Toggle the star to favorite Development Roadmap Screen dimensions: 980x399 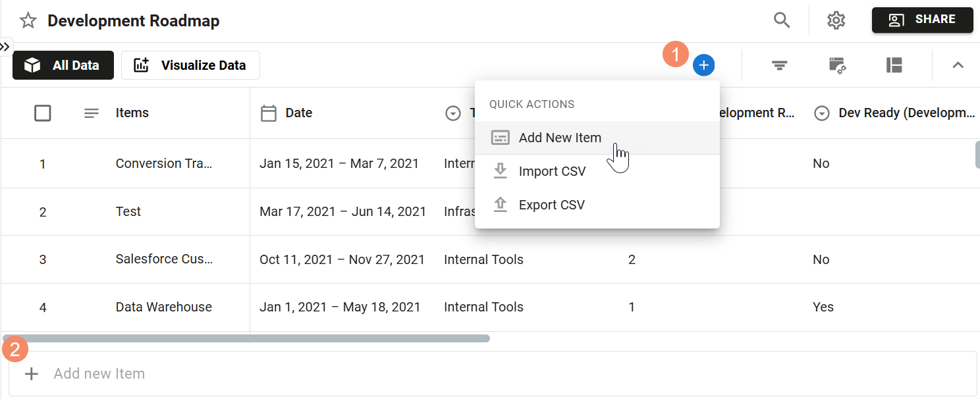(x=28, y=20)
